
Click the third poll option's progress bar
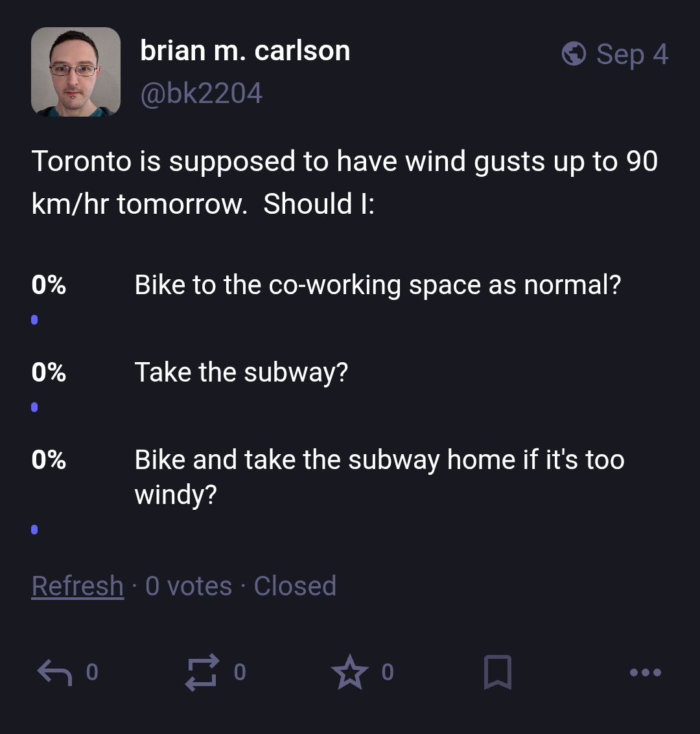coord(34,529)
